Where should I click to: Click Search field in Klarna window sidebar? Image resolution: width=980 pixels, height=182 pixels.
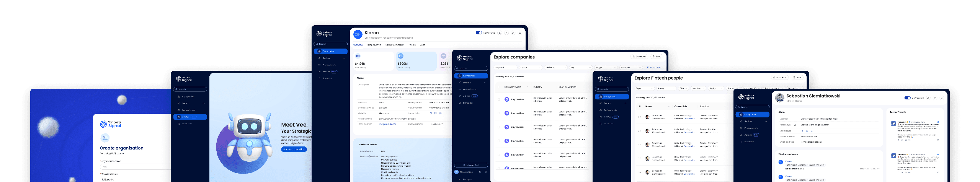(x=331, y=44)
